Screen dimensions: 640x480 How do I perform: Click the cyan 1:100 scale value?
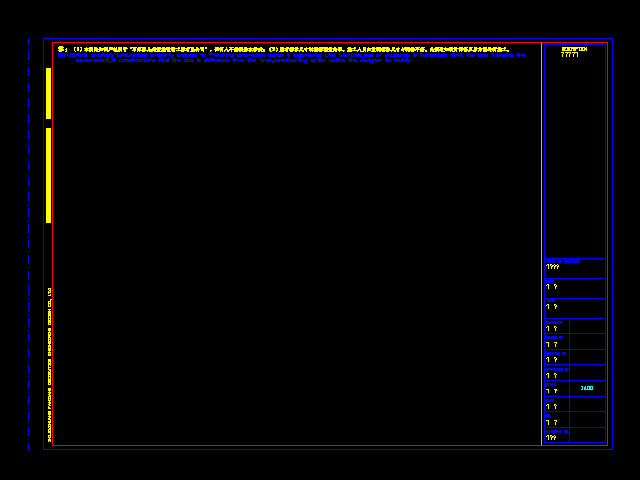coord(587,388)
